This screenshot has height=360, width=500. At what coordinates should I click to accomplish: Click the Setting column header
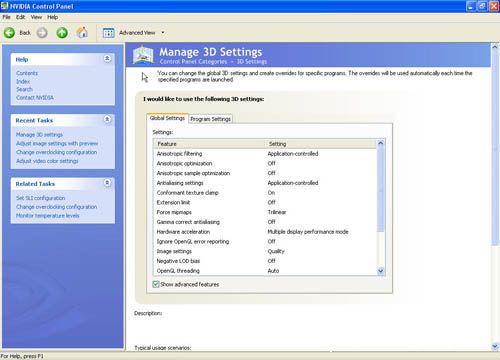[321, 144]
